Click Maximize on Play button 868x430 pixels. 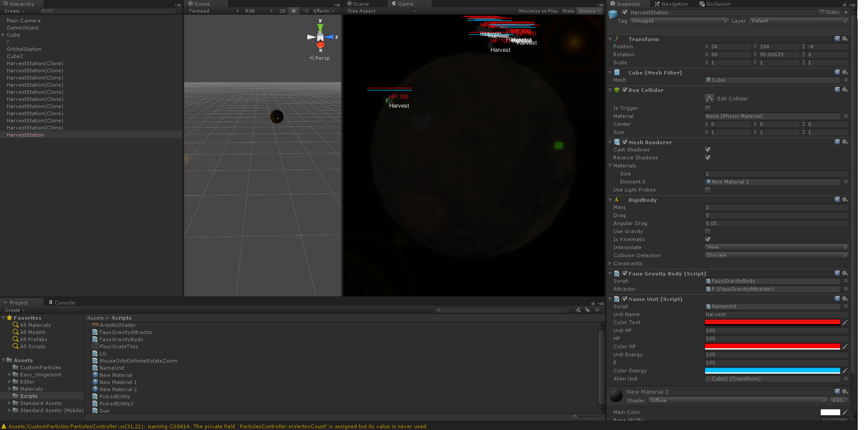click(x=538, y=11)
